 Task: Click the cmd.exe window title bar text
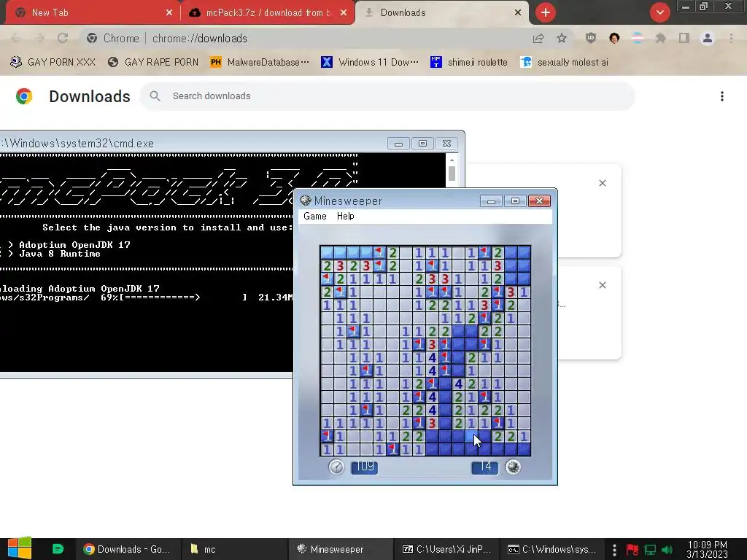[x=77, y=144]
